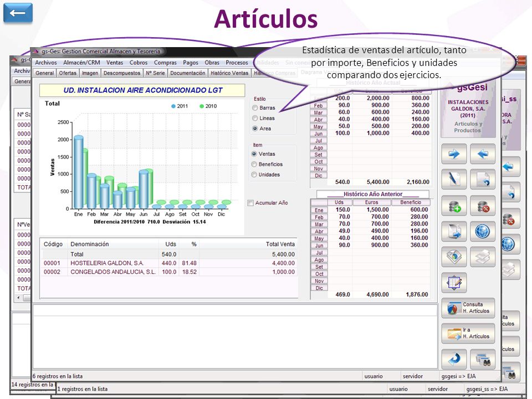Click the Código column header
Viewport: 532px width, 399px height.
[53, 244]
